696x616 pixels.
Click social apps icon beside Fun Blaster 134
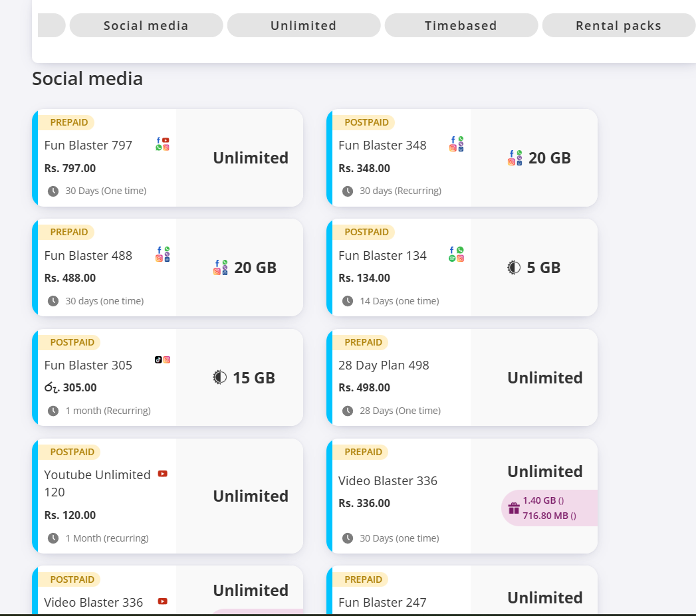point(456,255)
